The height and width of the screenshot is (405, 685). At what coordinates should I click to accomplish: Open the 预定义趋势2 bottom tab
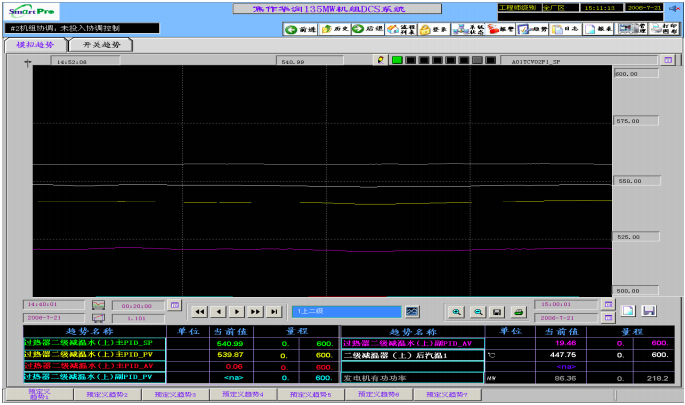[x=108, y=395]
